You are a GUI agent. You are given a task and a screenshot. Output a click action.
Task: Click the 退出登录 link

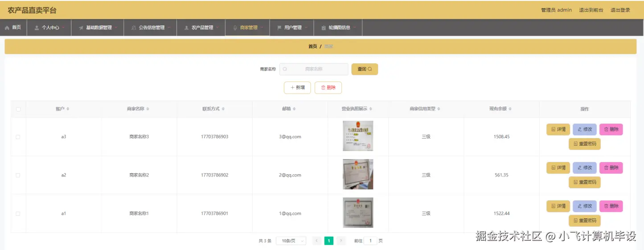click(x=620, y=10)
